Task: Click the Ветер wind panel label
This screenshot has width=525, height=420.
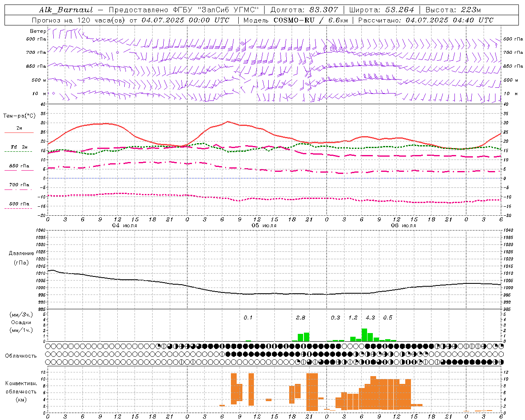Action: point(38,31)
